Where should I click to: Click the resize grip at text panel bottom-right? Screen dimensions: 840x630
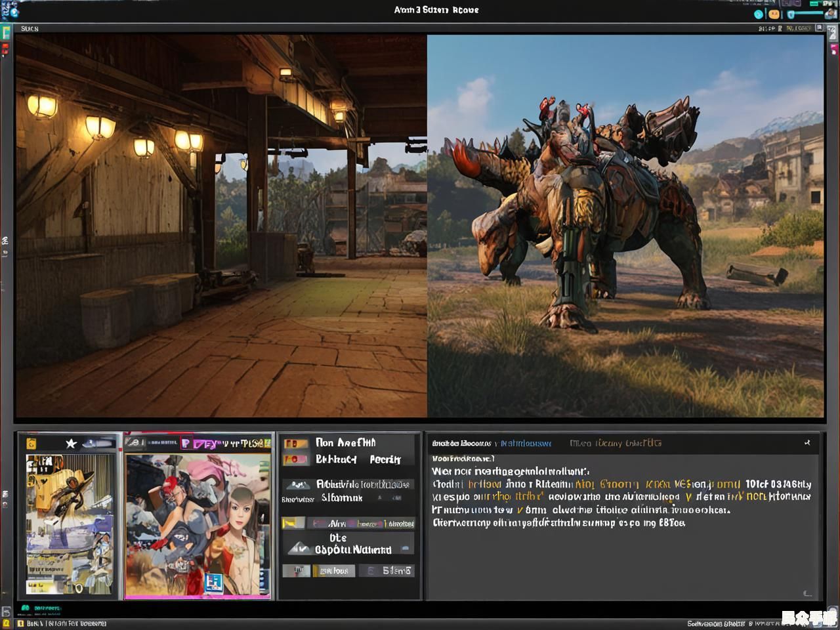click(807, 593)
